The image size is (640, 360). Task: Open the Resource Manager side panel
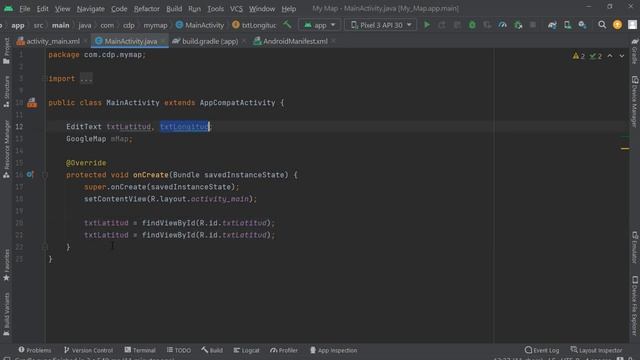[x=6, y=149]
